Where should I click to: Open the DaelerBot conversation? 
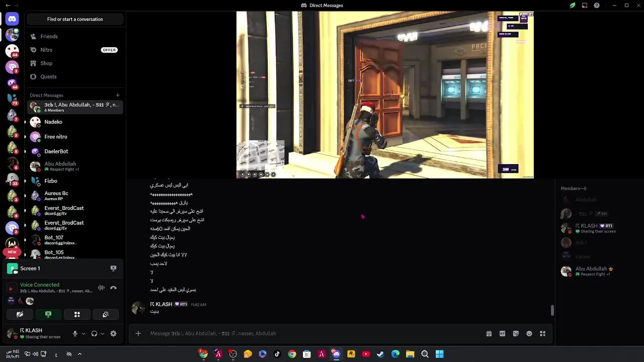pos(75,151)
